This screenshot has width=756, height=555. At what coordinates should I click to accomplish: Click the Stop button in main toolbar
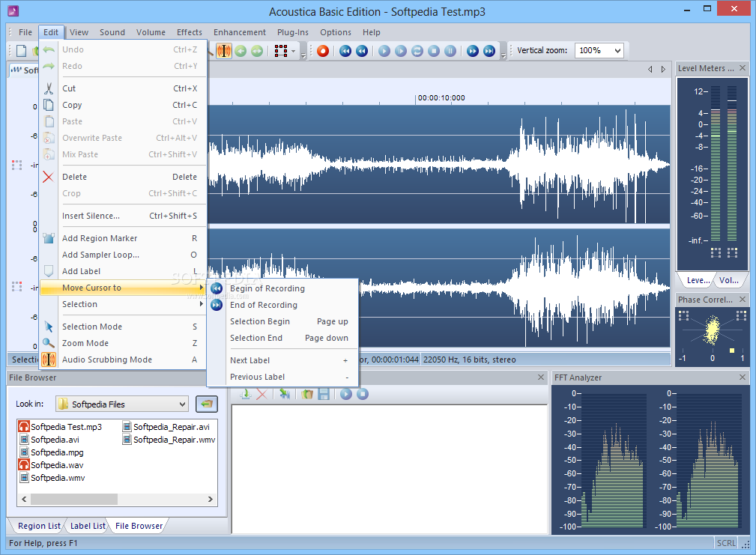434,51
